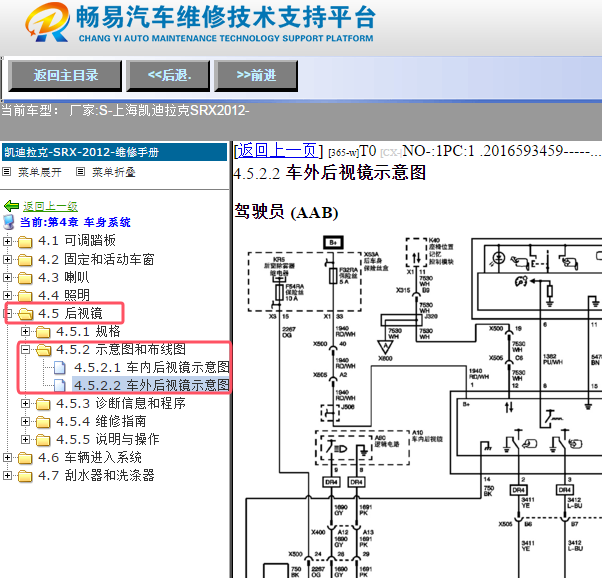Click the 驾驶员 (AAB) heading
Image resolution: width=602 pixels, height=578 pixels.
click(286, 212)
